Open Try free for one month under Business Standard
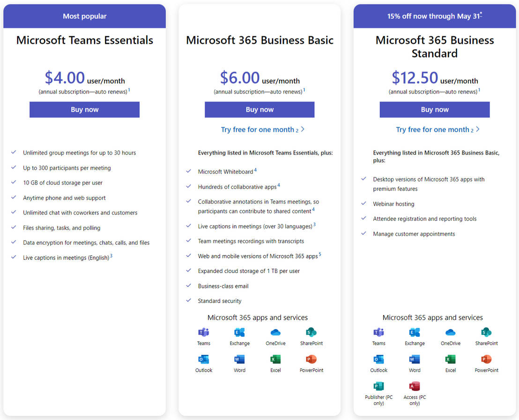This screenshot has height=420, width=519. tap(433, 130)
